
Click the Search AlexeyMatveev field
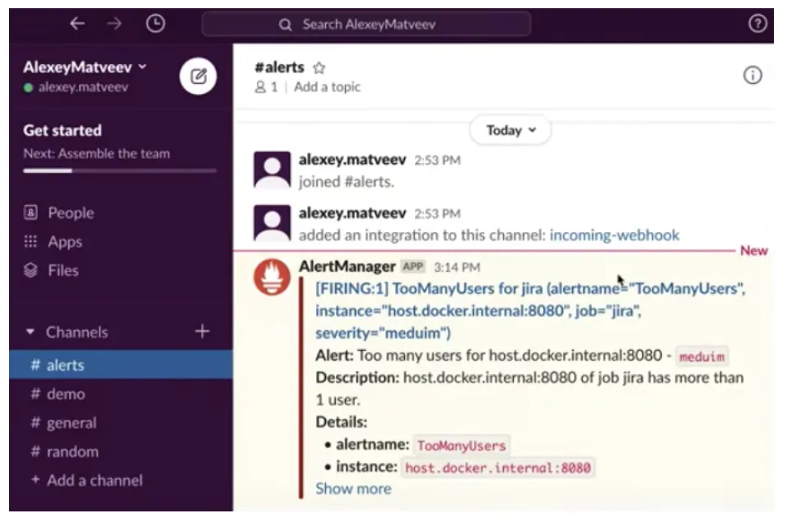click(x=366, y=24)
